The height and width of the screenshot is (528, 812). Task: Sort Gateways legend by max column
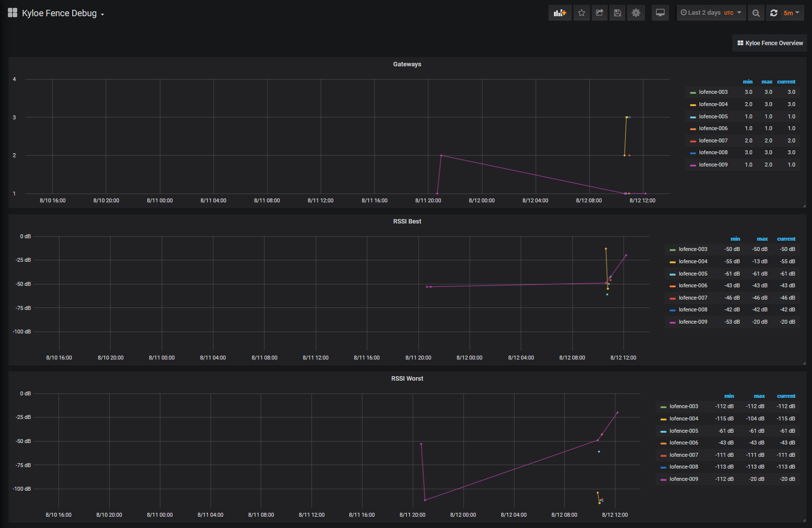[x=767, y=82]
